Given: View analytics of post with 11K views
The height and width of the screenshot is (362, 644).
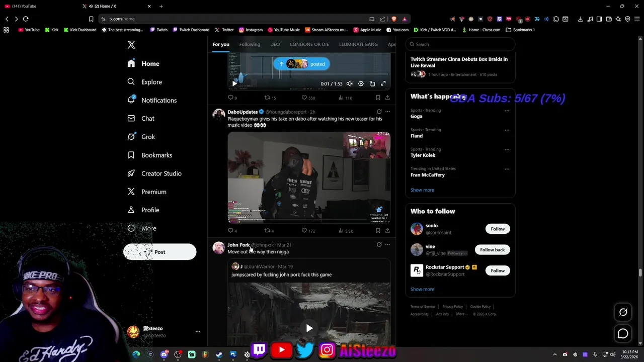Looking at the screenshot, I should click(345, 98).
